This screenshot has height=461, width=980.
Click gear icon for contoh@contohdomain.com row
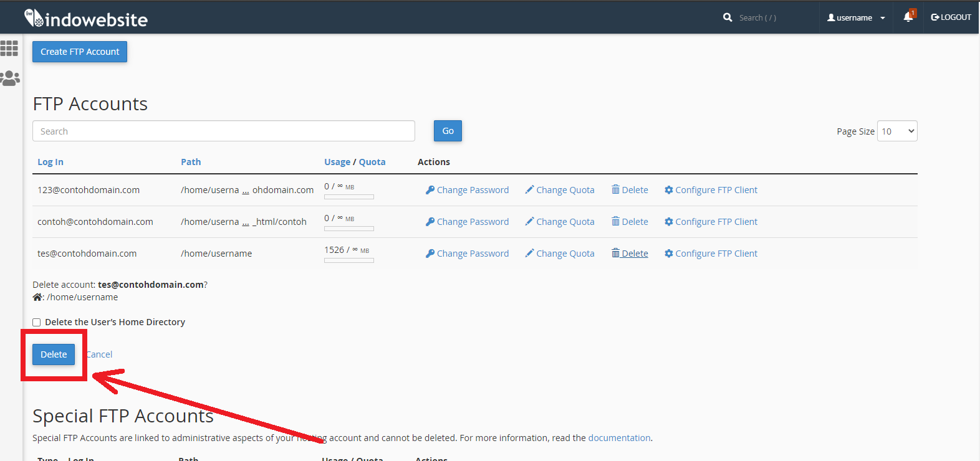[x=668, y=222]
